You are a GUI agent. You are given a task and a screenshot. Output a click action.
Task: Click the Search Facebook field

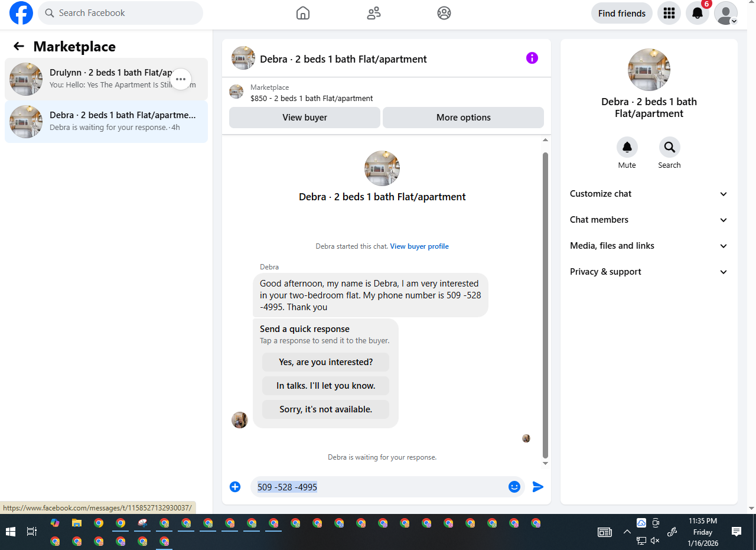(x=120, y=13)
